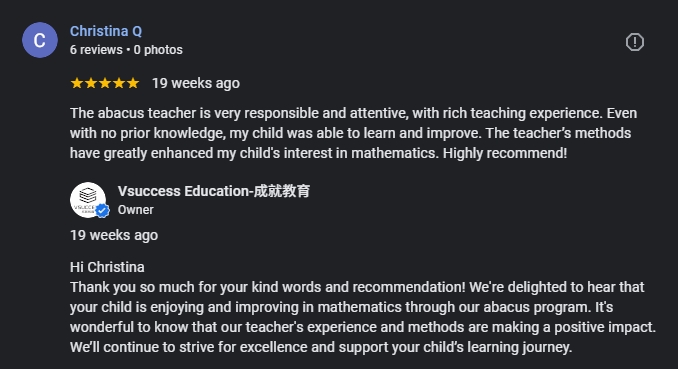Click Christina Q's round "C" avatar
Viewport: 678px width, 369px height.
pyautogui.click(x=40, y=40)
